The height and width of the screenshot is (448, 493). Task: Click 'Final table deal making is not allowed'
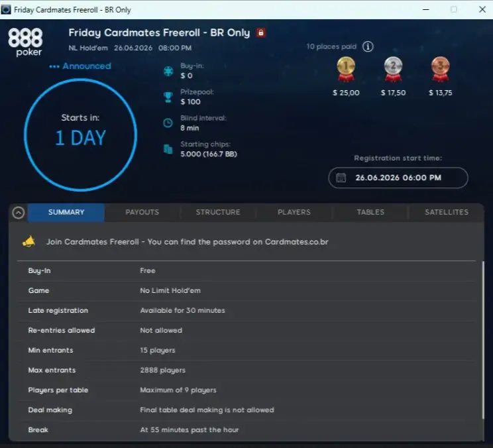point(207,410)
